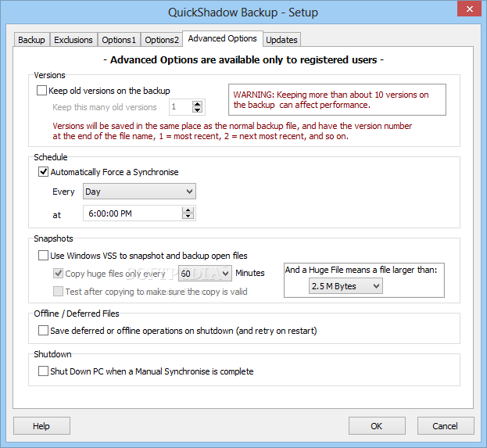Open the Every Day frequency dropdown
The height and width of the screenshot is (448, 487).
click(x=139, y=192)
